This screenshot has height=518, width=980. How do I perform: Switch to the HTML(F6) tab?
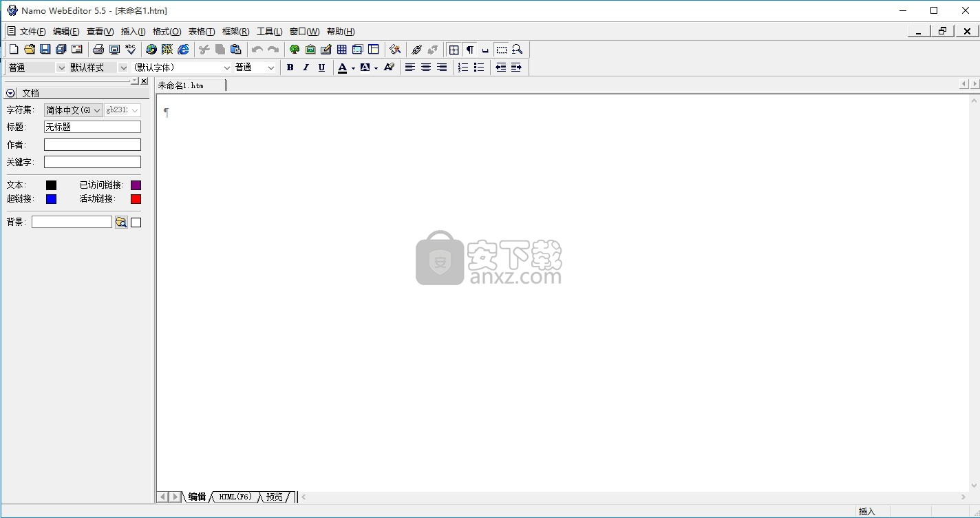235,497
